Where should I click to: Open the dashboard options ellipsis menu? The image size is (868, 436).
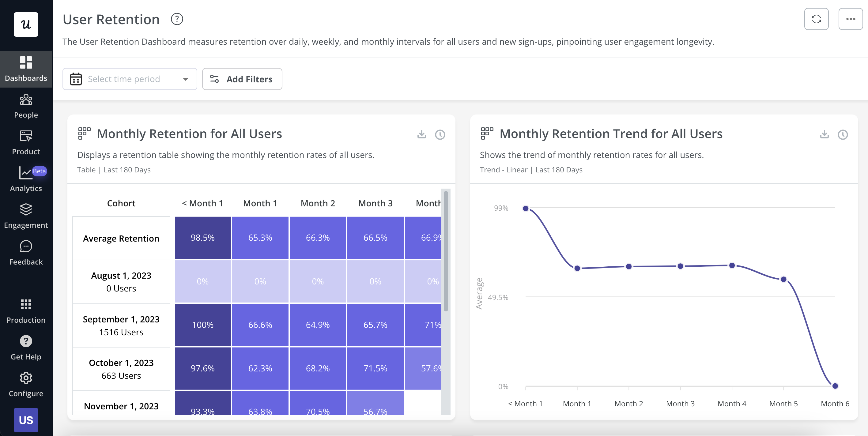click(x=851, y=19)
